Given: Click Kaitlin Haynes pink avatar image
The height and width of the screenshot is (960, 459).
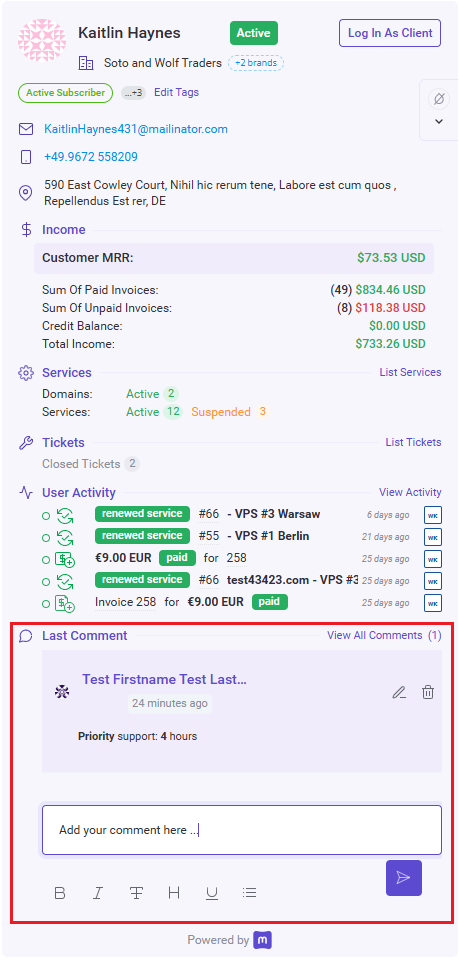Looking at the screenshot, I should [x=42, y=40].
